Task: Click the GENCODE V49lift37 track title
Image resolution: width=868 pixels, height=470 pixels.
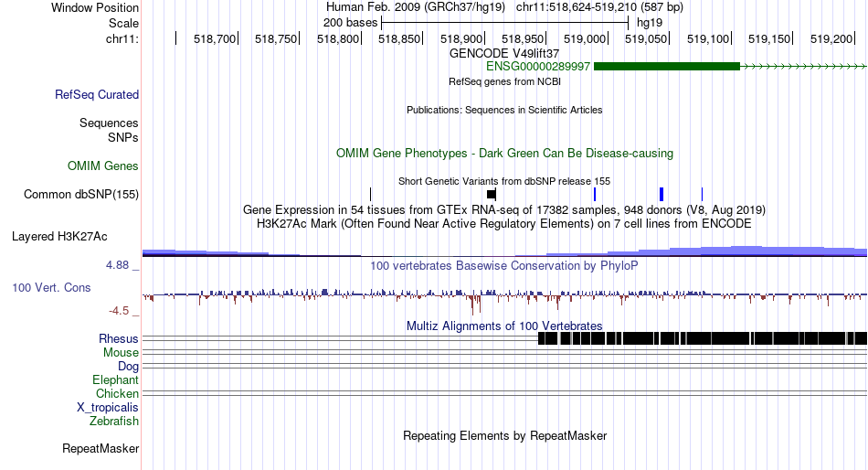Action: click(x=504, y=54)
